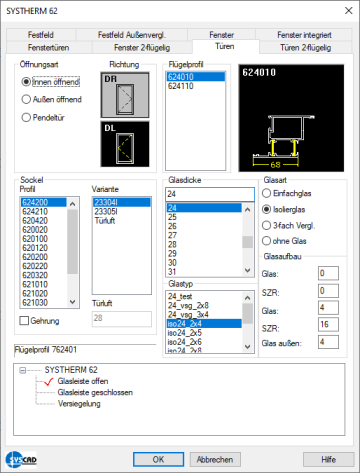
Task: Enable the Gehrung checkbox
Action: click(x=24, y=321)
